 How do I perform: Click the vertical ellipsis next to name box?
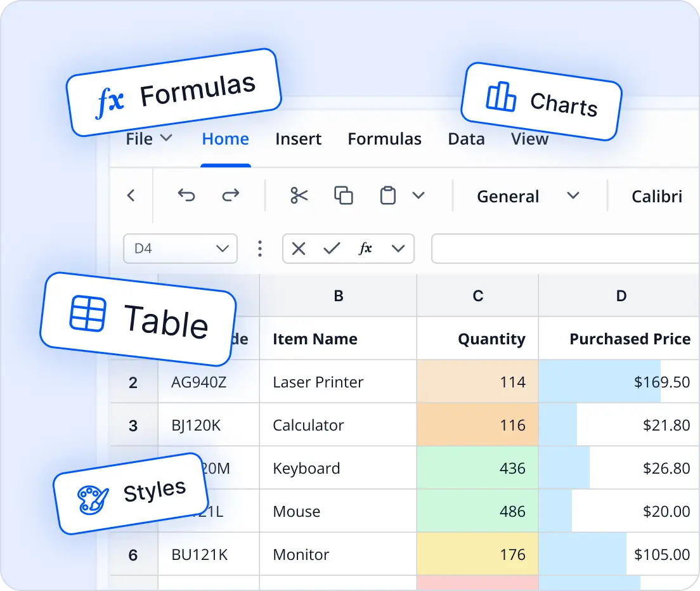[x=260, y=249]
